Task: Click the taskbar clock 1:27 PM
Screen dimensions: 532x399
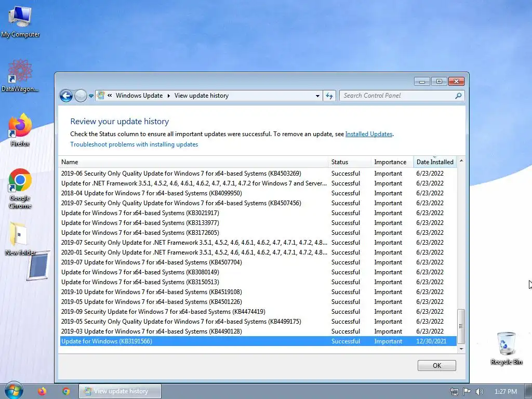Action: [506, 392]
